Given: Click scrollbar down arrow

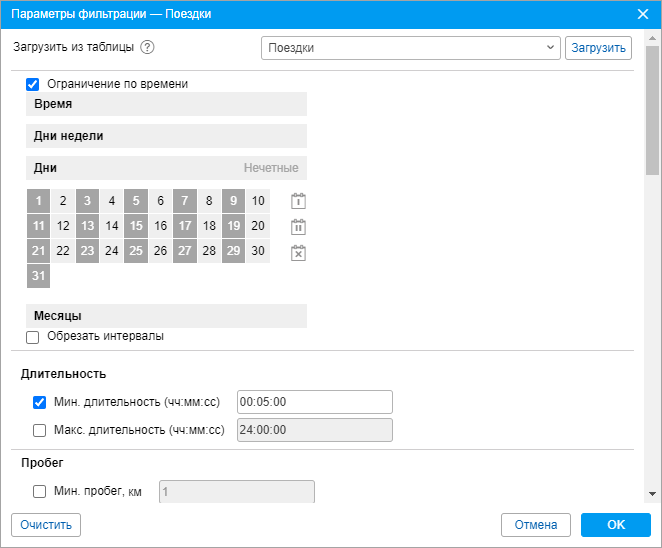Looking at the screenshot, I should (x=652, y=493).
